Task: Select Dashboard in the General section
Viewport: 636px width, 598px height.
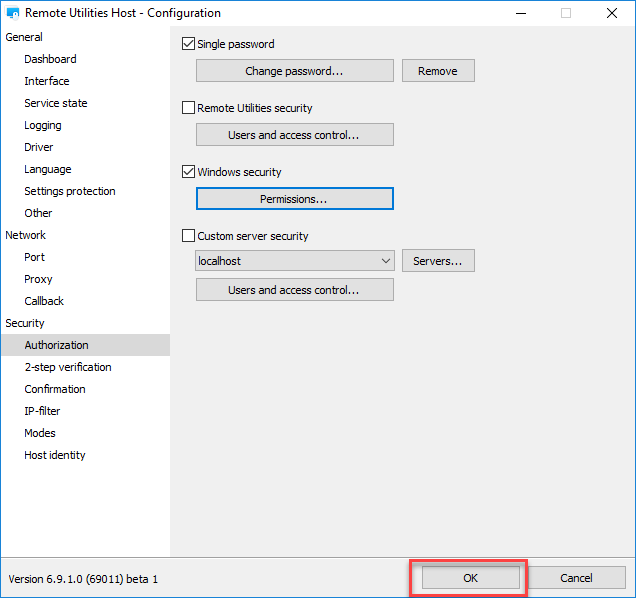Action: click(50, 59)
